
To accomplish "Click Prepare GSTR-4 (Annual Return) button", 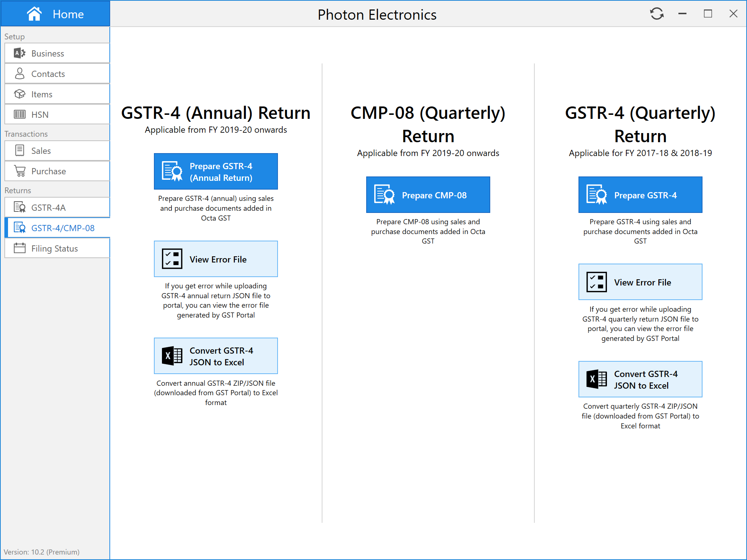I will 216,172.
